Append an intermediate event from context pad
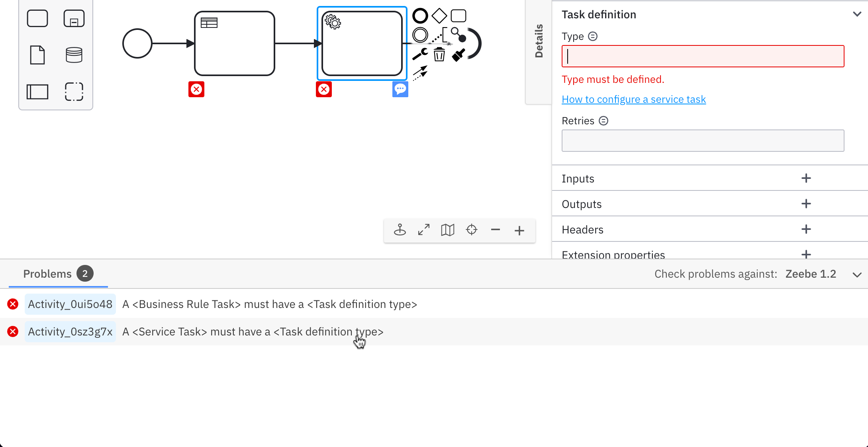868x447 pixels. tap(419, 35)
